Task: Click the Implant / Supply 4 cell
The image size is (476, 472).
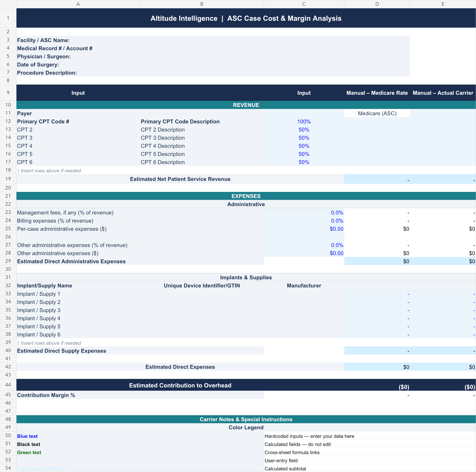Action: (x=78, y=318)
